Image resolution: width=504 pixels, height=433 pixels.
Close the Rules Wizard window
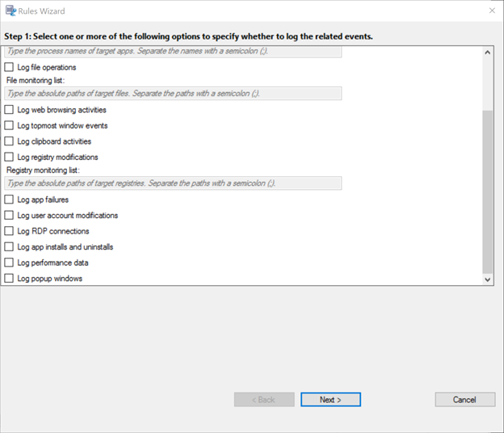[492, 11]
